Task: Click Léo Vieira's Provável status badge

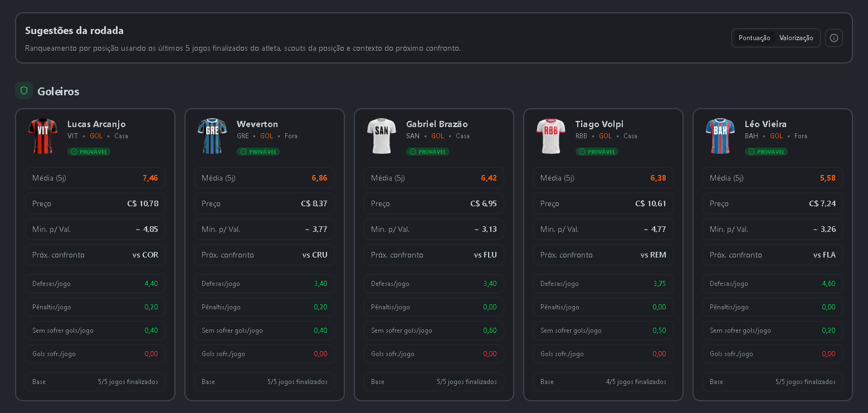Action: (767, 152)
